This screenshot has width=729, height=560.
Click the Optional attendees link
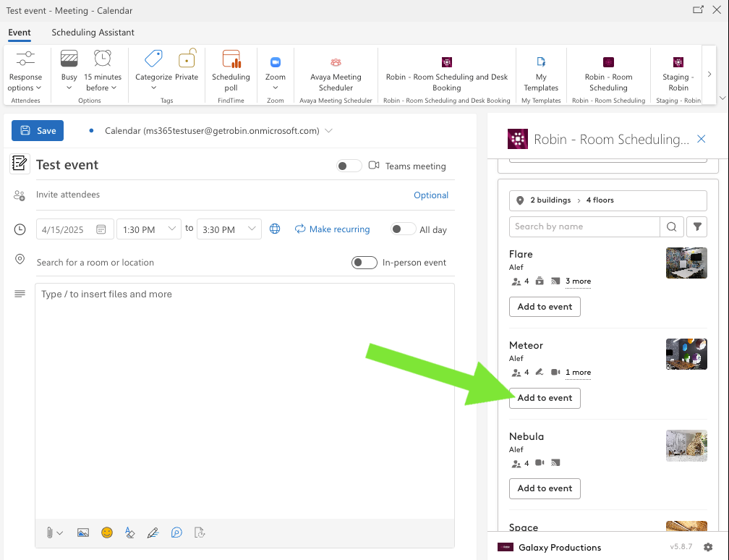431,195
